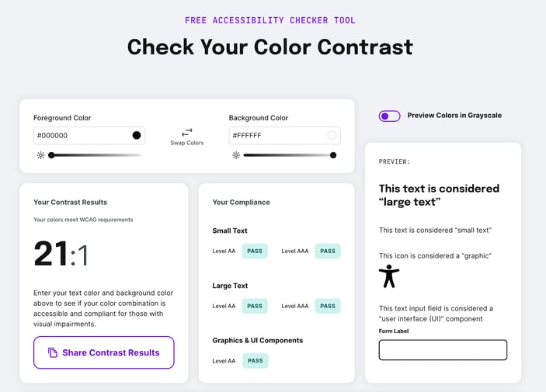Image resolution: width=546 pixels, height=392 pixels.
Task: Focus the foreground hex #000000 field
Action: (x=89, y=135)
